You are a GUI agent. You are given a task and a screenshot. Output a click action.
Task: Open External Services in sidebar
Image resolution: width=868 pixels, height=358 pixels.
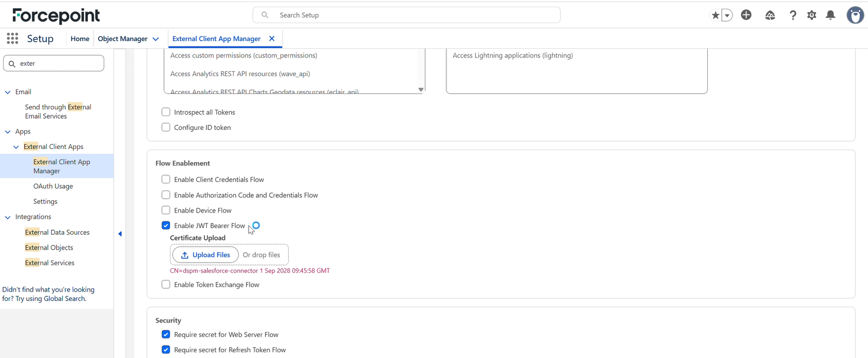49,263
